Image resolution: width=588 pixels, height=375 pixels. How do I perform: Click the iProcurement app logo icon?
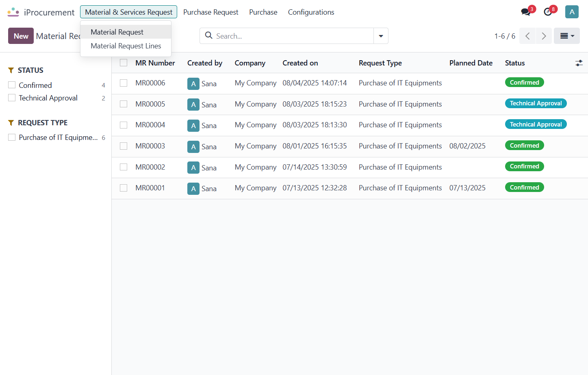(x=13, y=12)
